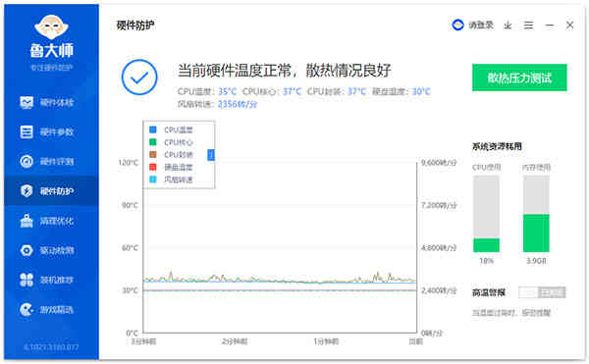This screenshot has height=364, width=589.
Task: Open the 游戏精选 sidebar item
Action: tap(51, 310)
